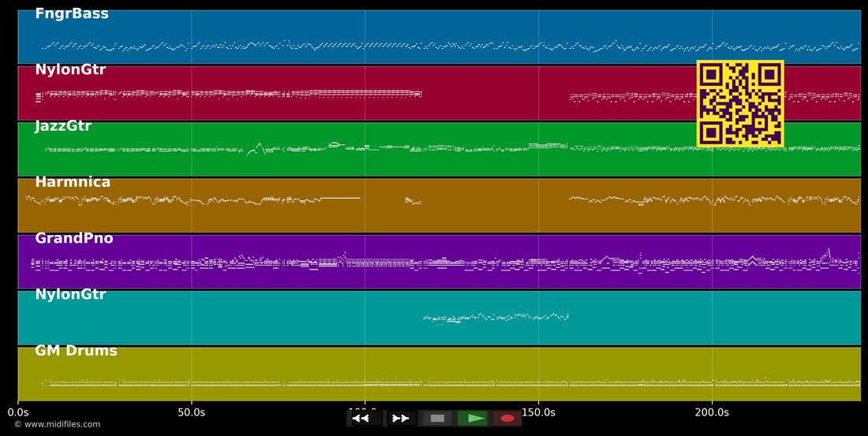This screenshot has width=868, height=436.
Task: Select the NylonGtr label on the teal track
Action: pos(70,294)
